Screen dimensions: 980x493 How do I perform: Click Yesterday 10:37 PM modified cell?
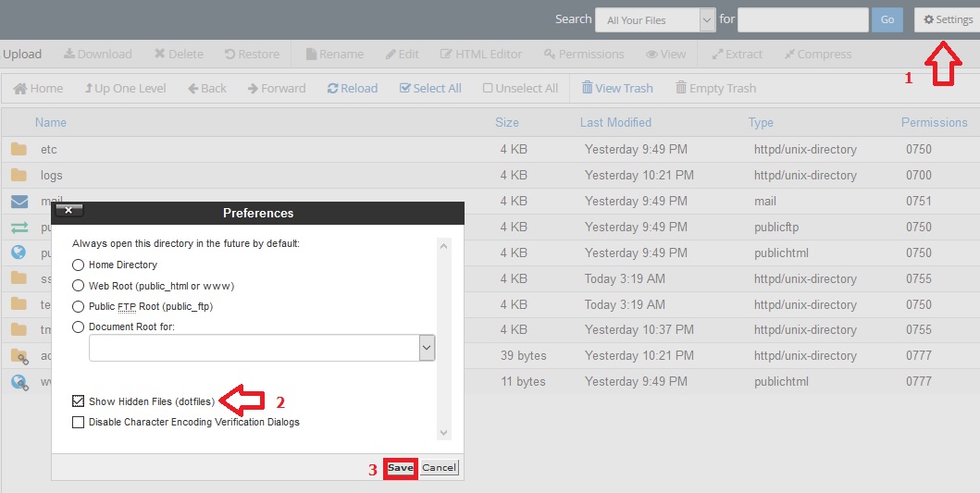coord(639,329)
